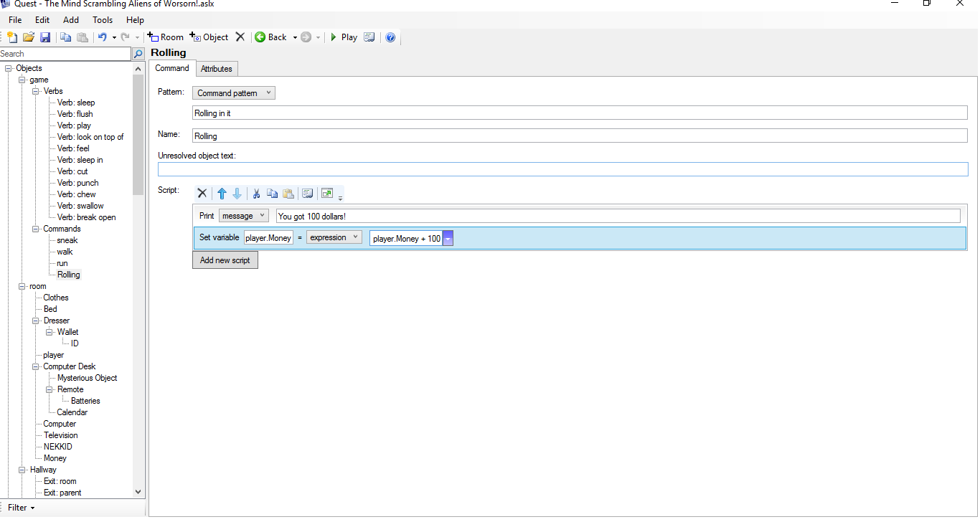Delete selected script with X icon
The height and width of the screenshot is (522, 980).
202,194
